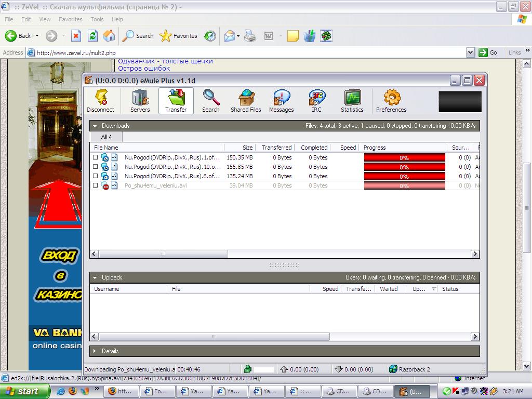Click the Edit with Word icon
Image resolution: width=532 pixels, height=399 pixels.
269,36
